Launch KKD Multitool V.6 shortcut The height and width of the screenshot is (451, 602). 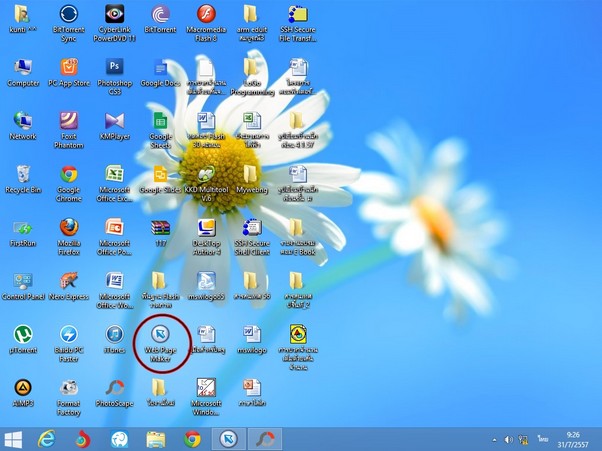(x=206, y=183)
